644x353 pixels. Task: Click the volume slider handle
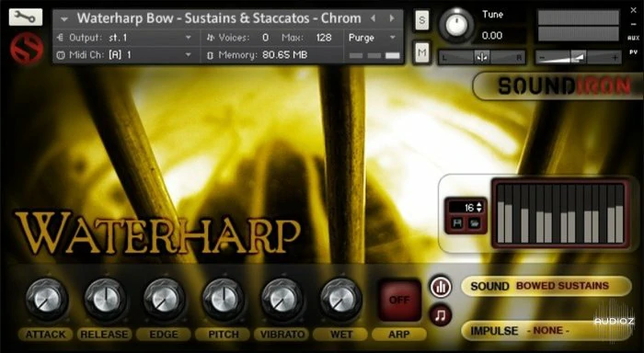[579, 58]
